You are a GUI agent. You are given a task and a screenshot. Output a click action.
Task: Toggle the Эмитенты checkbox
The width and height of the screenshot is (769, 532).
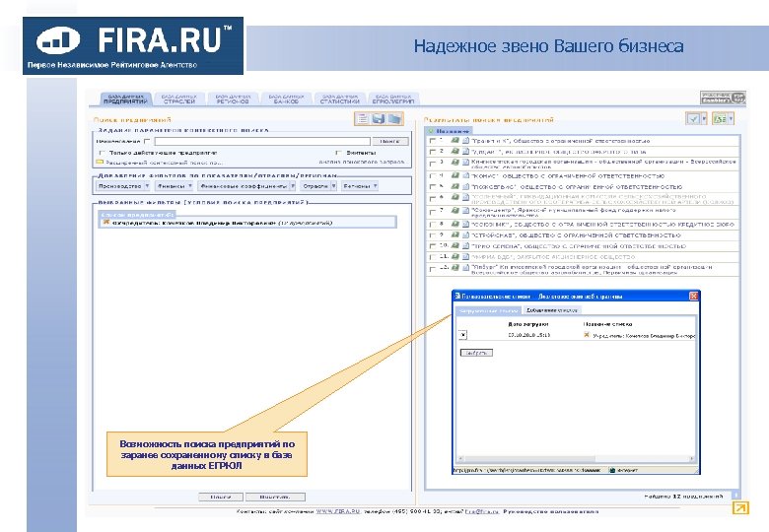click(x=338, y=153)
